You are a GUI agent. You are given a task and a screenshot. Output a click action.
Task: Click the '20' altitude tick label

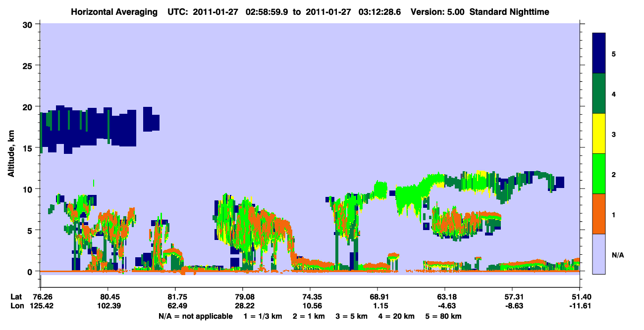[29, 106]
